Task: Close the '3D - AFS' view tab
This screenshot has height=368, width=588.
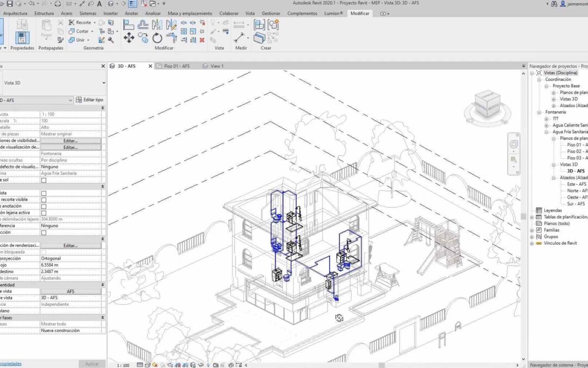Action: tap(150, 66)
